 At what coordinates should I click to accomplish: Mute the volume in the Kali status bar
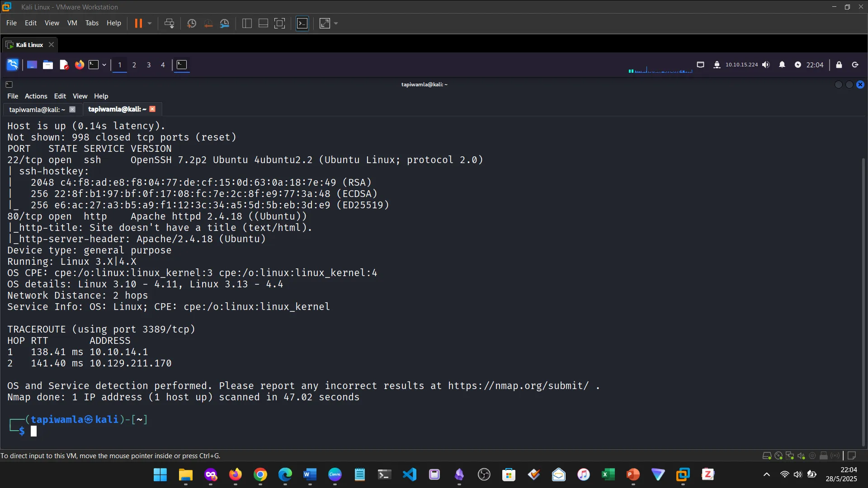766,65
